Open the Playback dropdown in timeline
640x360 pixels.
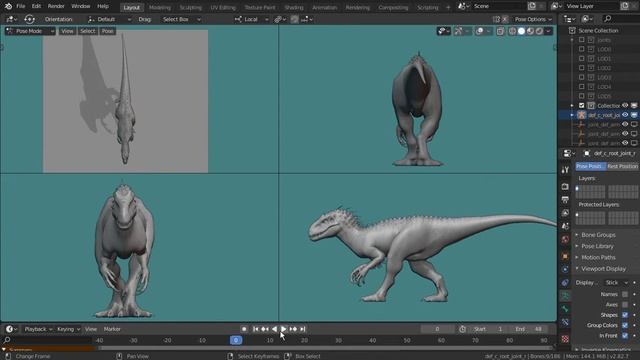[38, 329]
